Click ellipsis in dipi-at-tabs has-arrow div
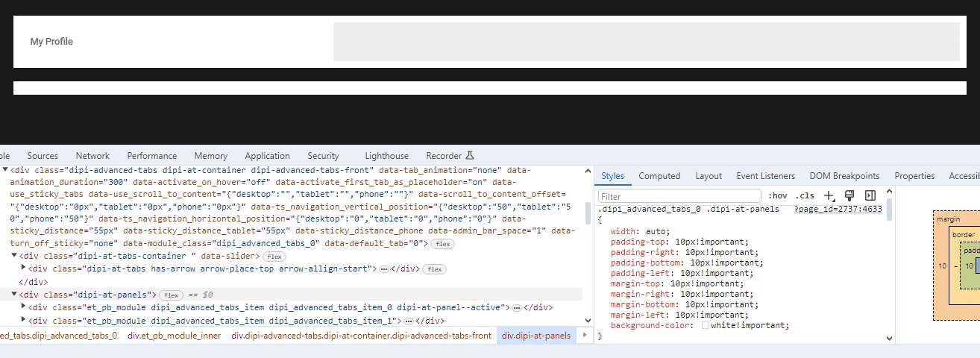Screen dimensions: 980x358 (383, 268)
